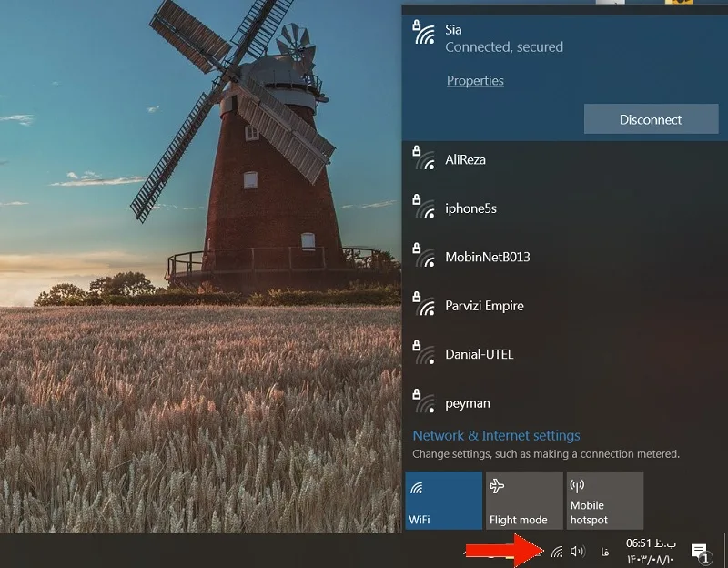The image size is (728, 568).
Task: Toggle Flight mode tile
Action: (524, 501)
